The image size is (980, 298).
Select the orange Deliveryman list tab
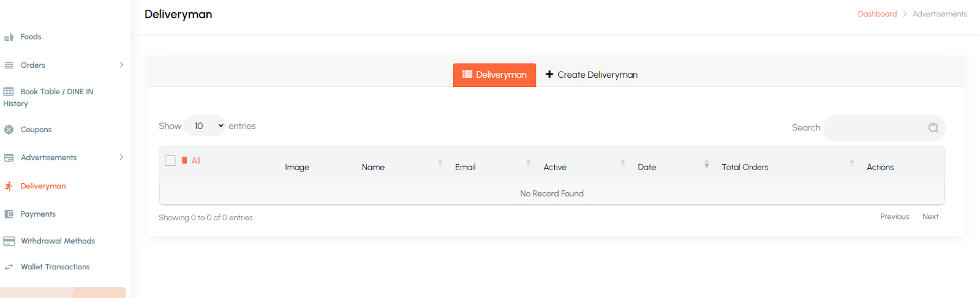click(494, 75)
